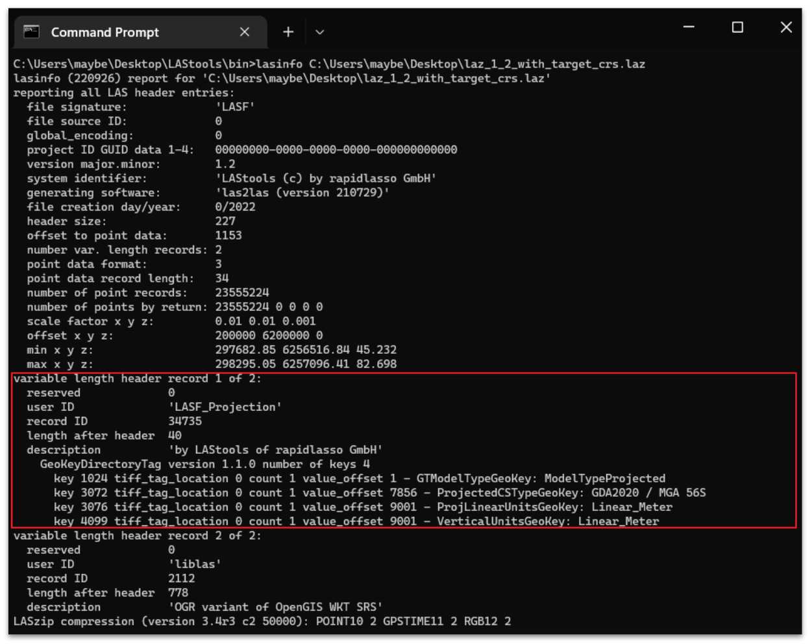Click key 3076 ProjLinearUnitsGeoKey line
This screenshot has height=644, width=812.
[x=363, y=507]
